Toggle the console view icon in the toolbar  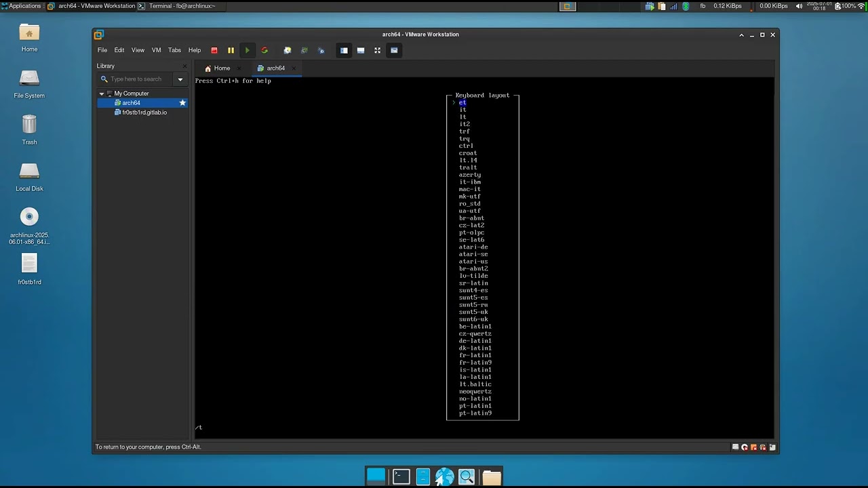click(x=394, y=50)
